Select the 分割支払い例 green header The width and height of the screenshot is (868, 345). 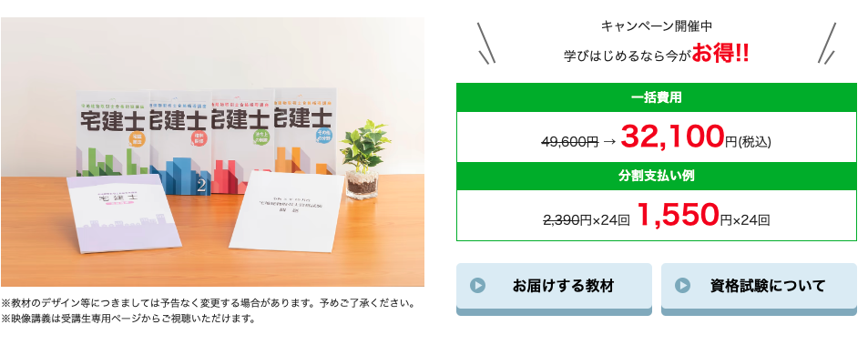point(657,176)
